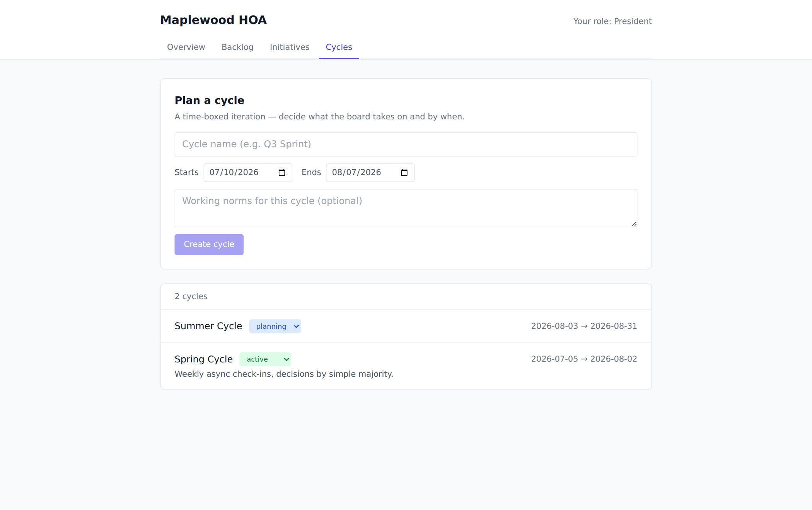The image size is (812, 510).
Task: Click the Create cycle button
Action: pos(209,244)
